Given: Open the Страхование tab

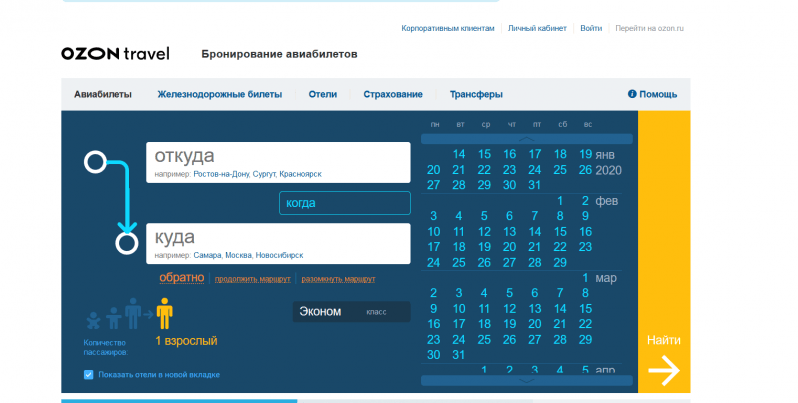Looking at the screenshot, I should pos(393,94).
